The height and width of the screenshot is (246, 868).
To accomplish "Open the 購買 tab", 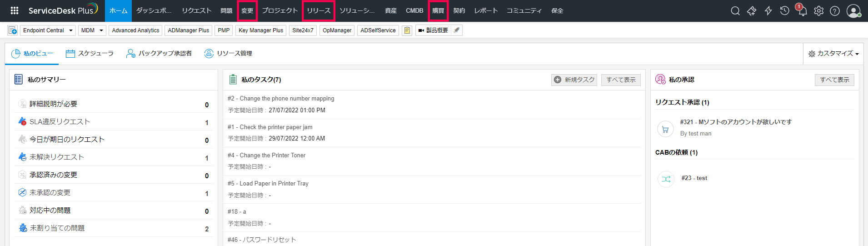I will coord(438,11).
